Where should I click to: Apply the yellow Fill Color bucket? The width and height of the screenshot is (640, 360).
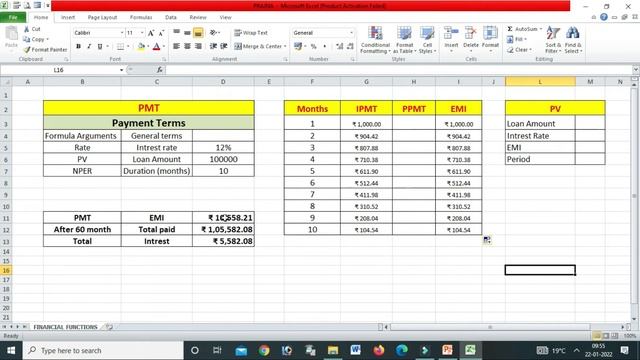(x=141, y=47)
